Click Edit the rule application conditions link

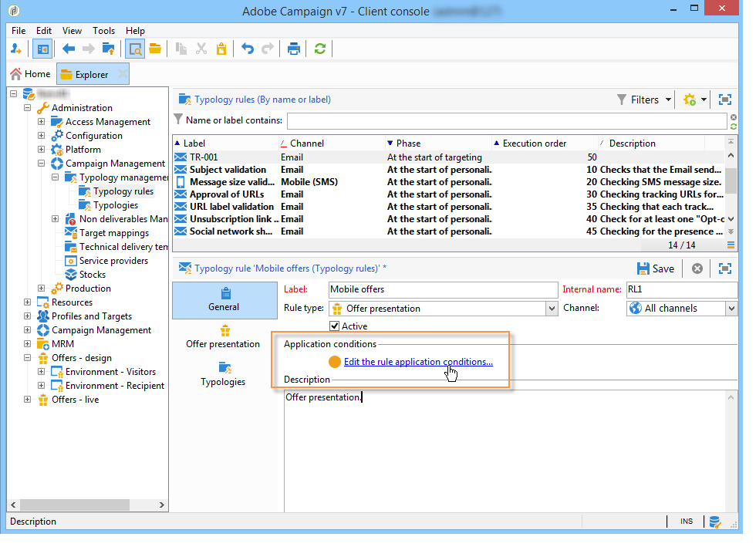pyautogui.click(x=418, y=362)
